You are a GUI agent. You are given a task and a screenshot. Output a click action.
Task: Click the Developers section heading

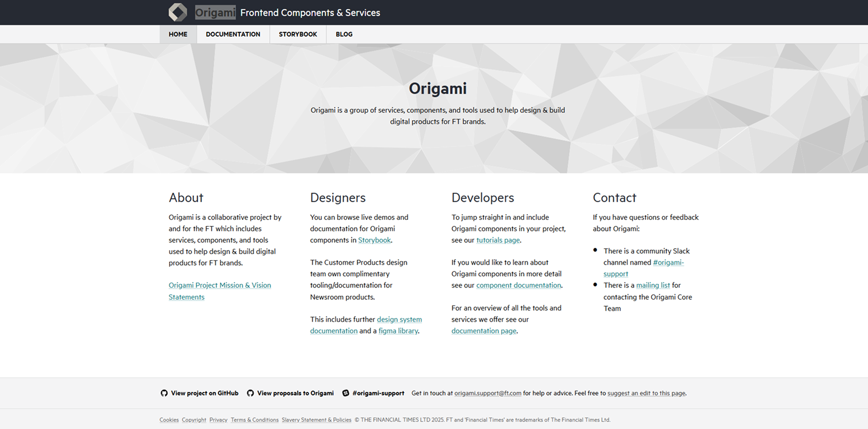(x=483, y=198)
